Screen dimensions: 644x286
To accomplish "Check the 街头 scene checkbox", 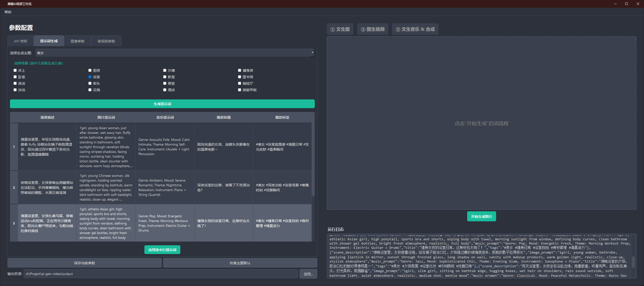I will (90, 83).
